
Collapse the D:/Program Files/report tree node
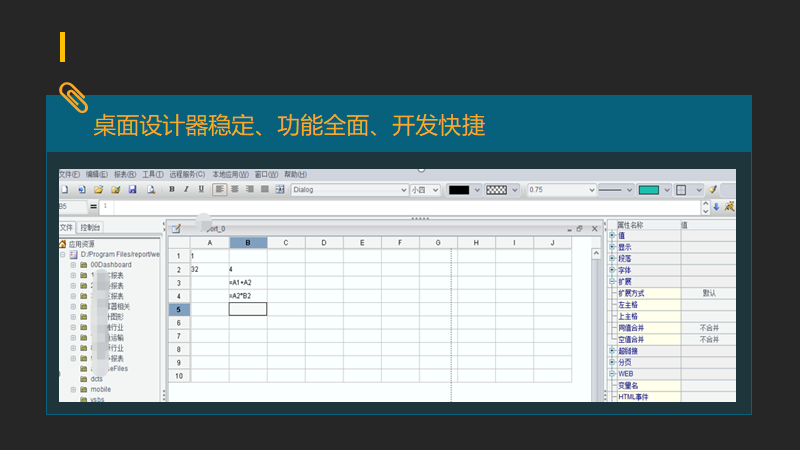pyautogui.click(x=63, y=254)
